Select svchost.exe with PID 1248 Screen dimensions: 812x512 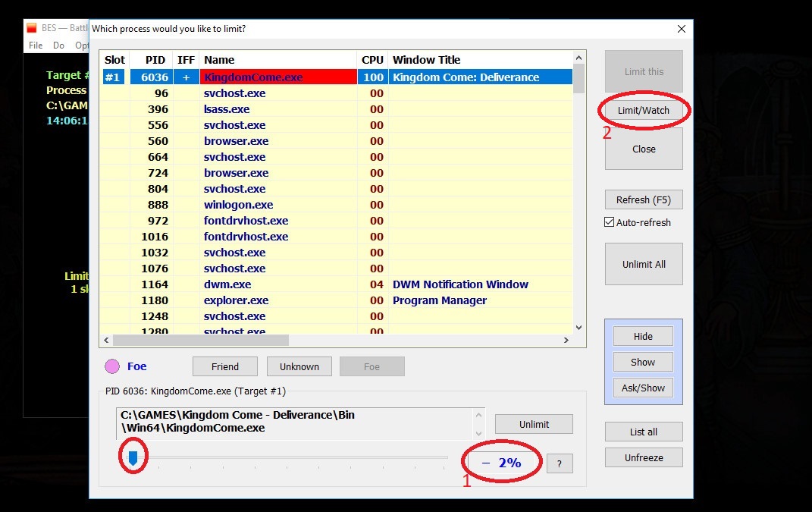click(x=337, y=316)
